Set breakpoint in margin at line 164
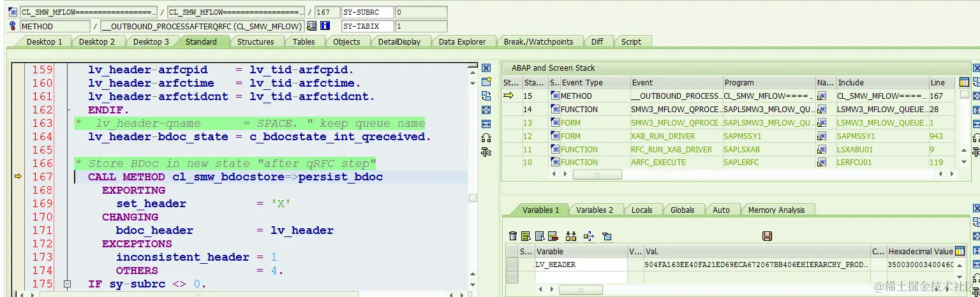 click(17, 136)
